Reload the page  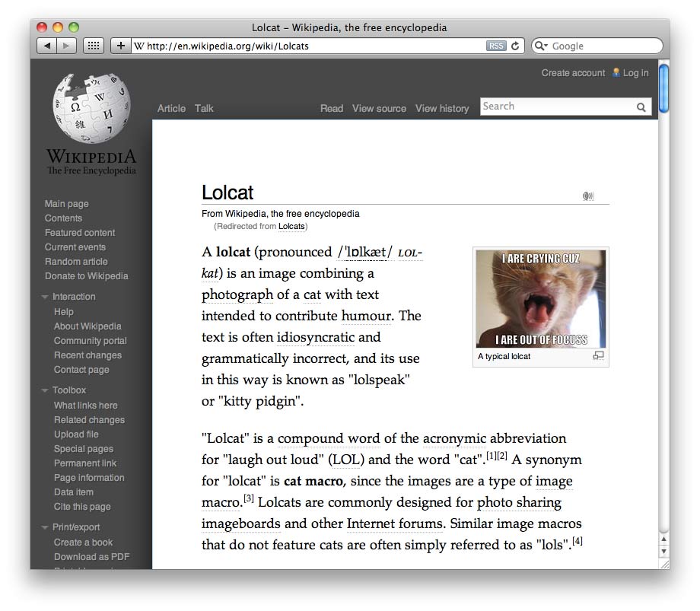click(514, 45)
